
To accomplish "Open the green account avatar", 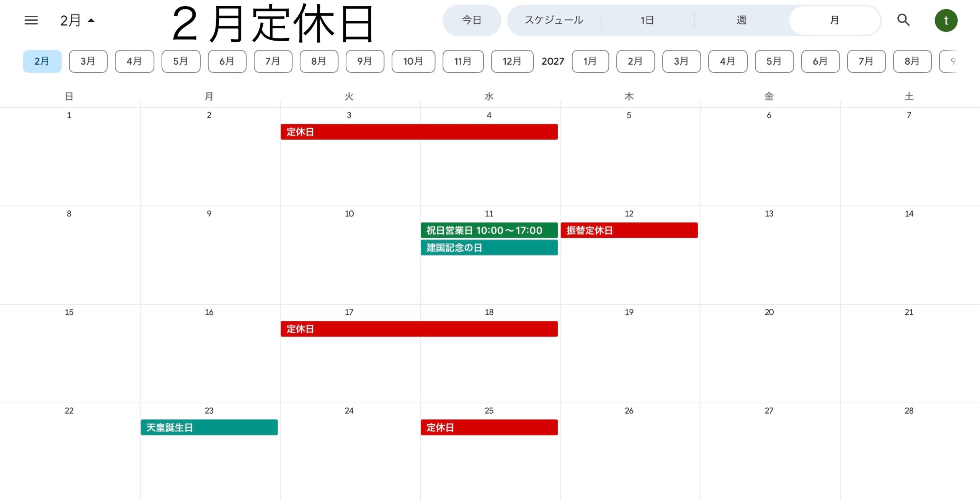I will click(x=946, y=20).
